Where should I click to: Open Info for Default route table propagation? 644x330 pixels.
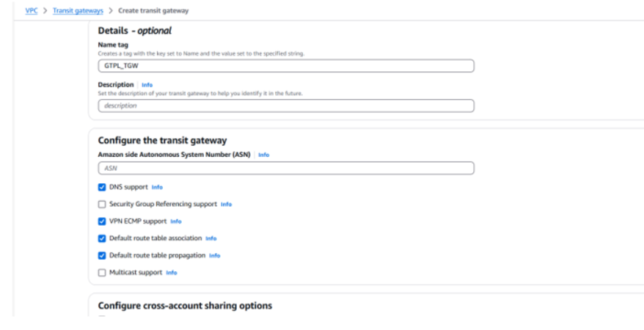[x=215, y=255]
